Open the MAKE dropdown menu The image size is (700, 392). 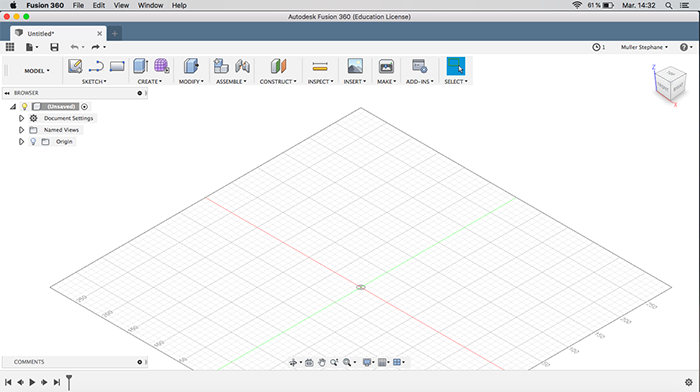(386, 82)
